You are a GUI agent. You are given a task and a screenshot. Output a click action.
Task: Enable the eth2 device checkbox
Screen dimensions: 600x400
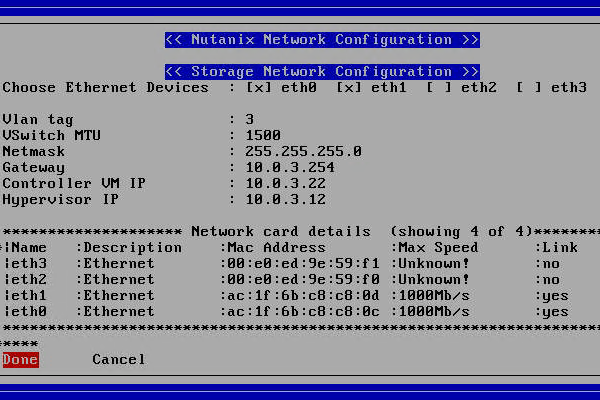tap(439, 88)
